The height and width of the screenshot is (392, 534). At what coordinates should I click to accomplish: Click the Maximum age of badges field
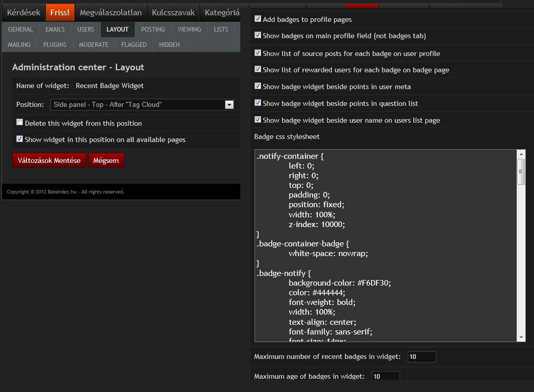click(x=385, y=376)
